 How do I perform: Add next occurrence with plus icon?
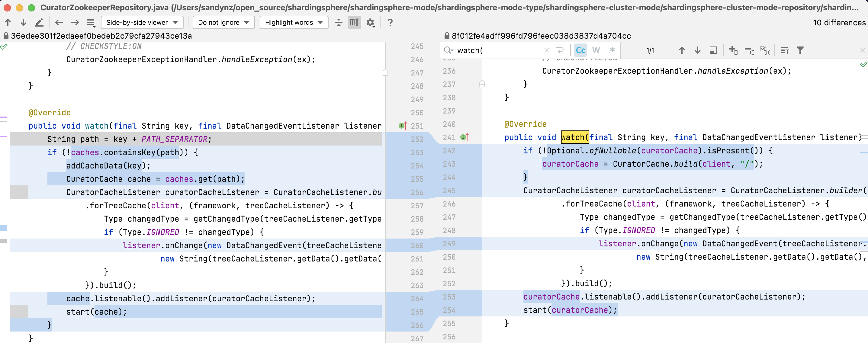point(734,50)
